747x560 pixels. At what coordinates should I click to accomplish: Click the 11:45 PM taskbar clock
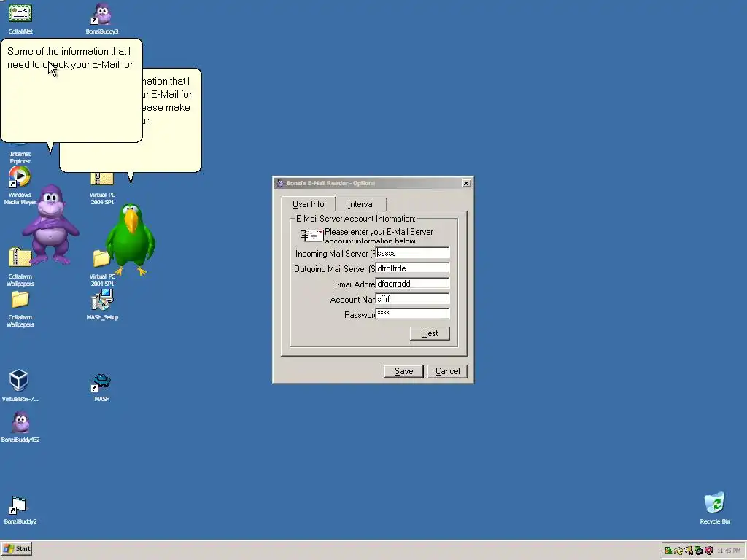click(729, 551)
